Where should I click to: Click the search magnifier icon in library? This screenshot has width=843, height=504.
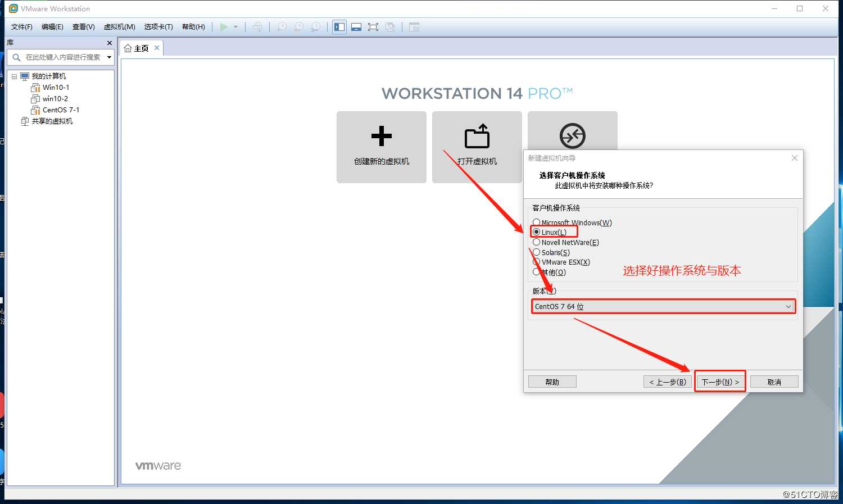pyautogui.click(x=16, y=57)
